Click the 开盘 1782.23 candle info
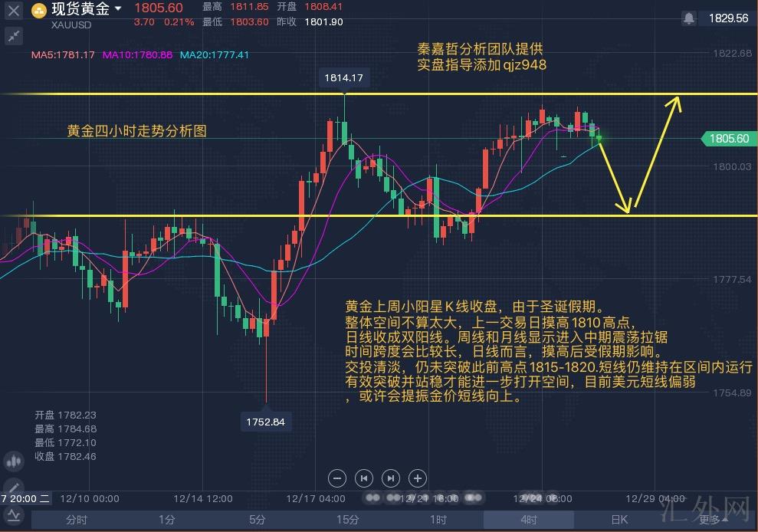The image size is (758, 532). (x=65, y=415)
